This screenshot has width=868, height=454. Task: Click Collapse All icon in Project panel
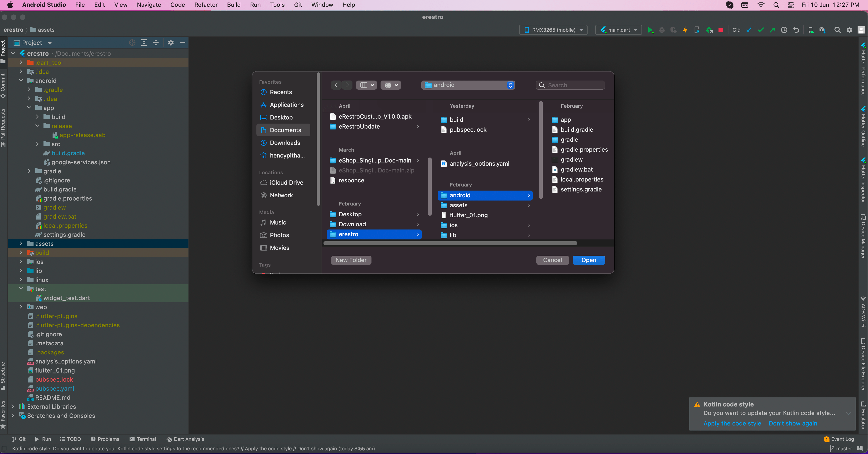[x=156, y=43]
